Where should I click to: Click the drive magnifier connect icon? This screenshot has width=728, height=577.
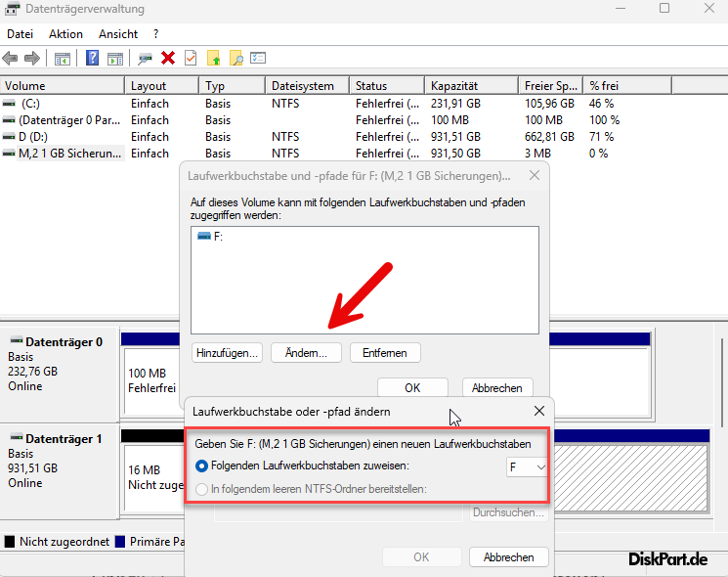tap(145, 59)
